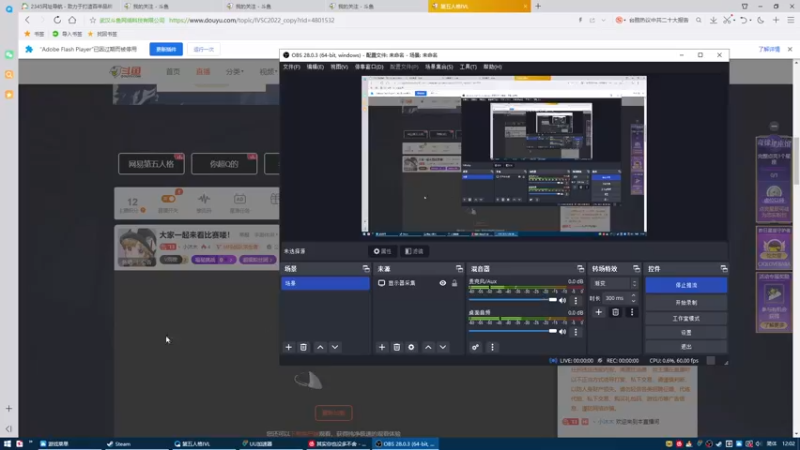Toggle Studio Mode button in Controls
This screenshot has width=800, height=450.
(686, 318)
